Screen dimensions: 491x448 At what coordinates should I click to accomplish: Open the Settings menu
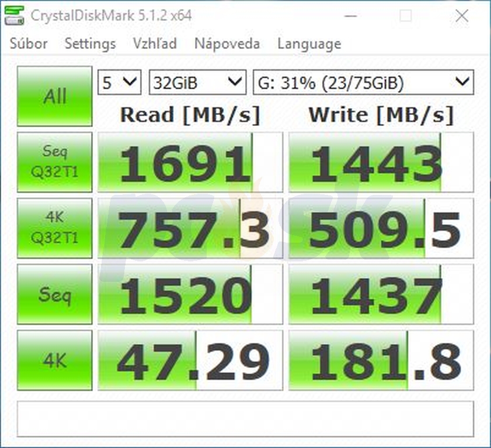(x=90, y=44)
